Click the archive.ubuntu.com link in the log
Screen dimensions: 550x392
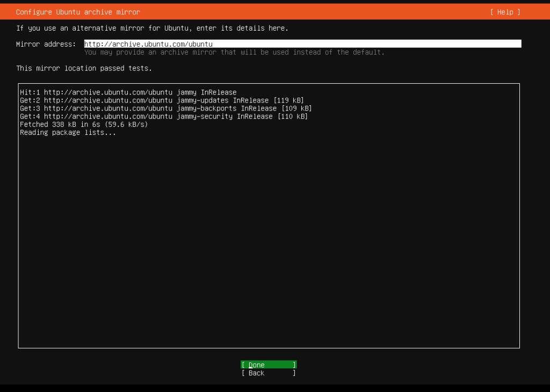tap(106, 92)
